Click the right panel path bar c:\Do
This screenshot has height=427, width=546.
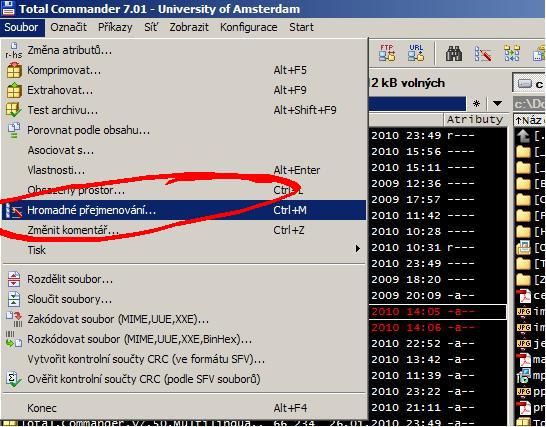529,103
